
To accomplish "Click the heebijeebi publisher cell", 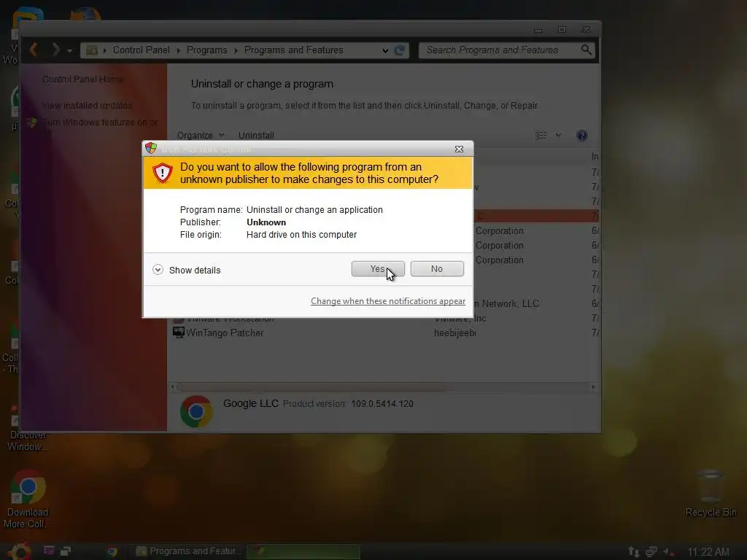I will pyautogui.click(x=455, y=332).
